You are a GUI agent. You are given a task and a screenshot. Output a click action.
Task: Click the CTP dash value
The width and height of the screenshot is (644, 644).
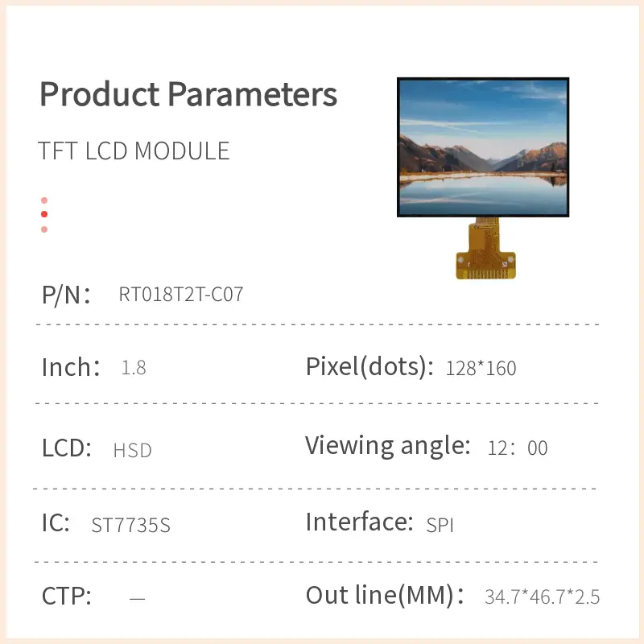137,598
